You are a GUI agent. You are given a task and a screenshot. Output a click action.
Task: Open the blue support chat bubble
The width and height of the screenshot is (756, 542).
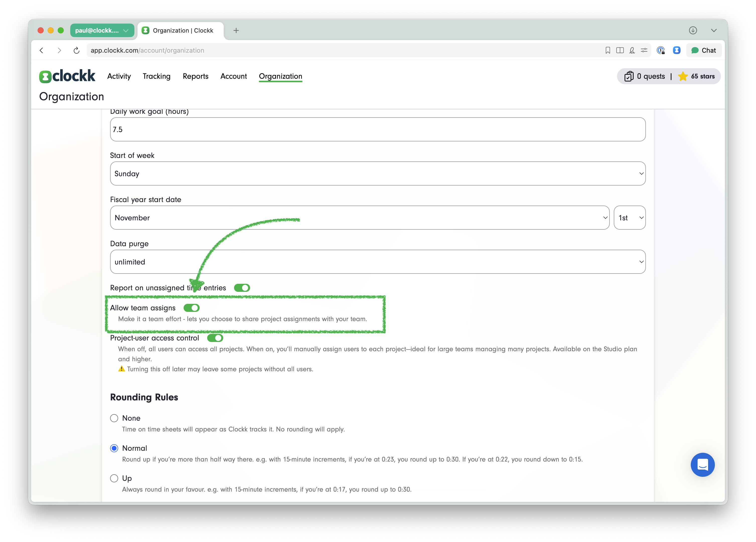pos(702,464)
